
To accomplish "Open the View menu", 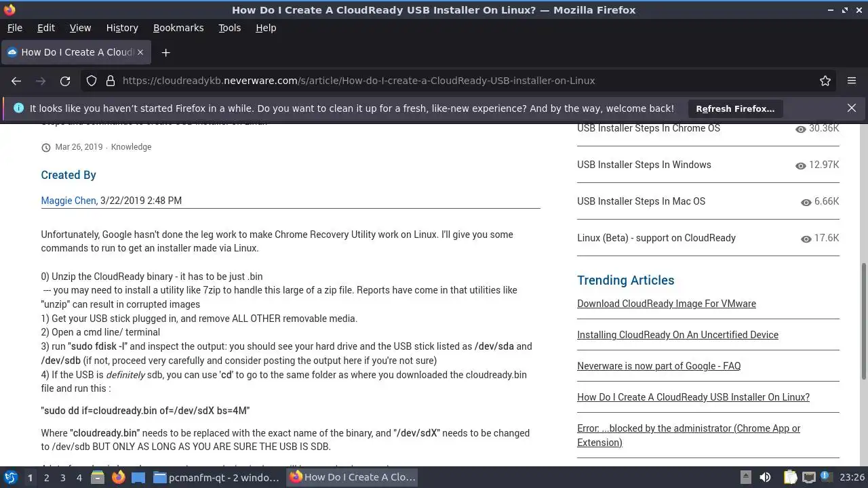I will [x=80, y=28].
